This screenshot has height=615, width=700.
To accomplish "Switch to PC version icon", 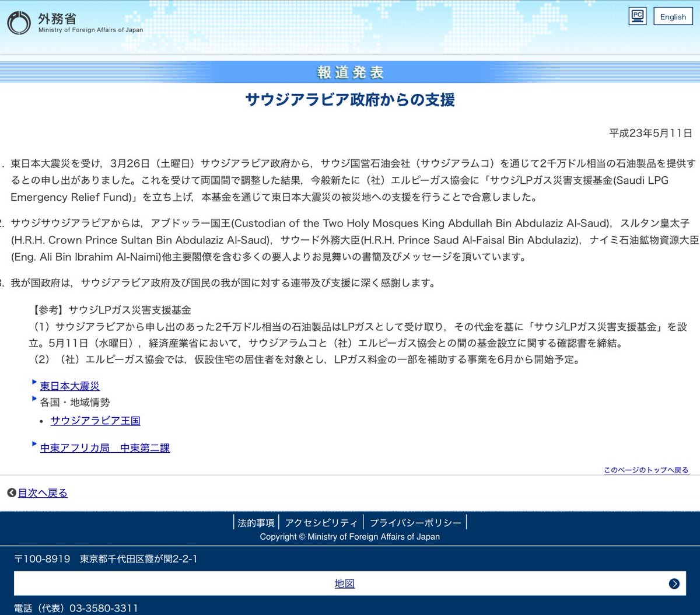I will (x=638, y=16).
